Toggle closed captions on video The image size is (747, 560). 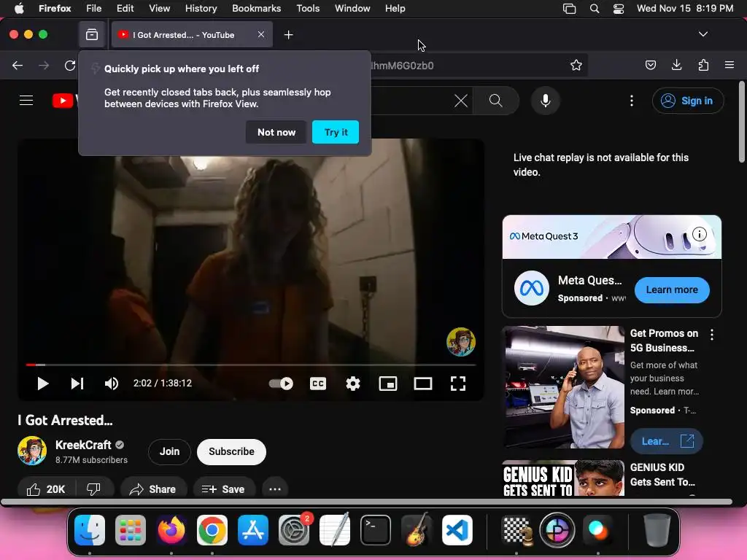pos(318,384)
